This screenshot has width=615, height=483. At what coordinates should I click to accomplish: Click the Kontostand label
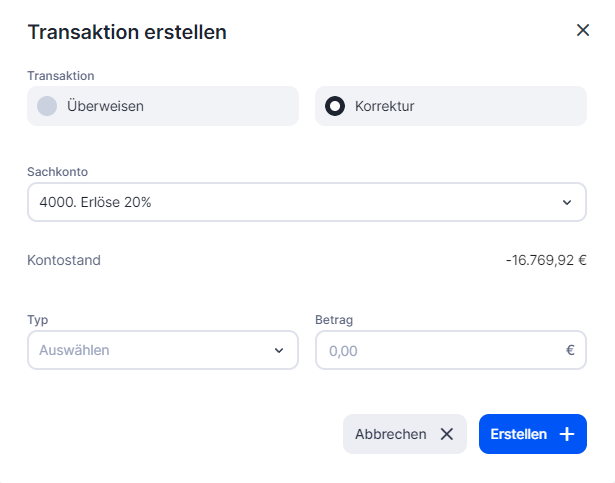coord(64,261)
